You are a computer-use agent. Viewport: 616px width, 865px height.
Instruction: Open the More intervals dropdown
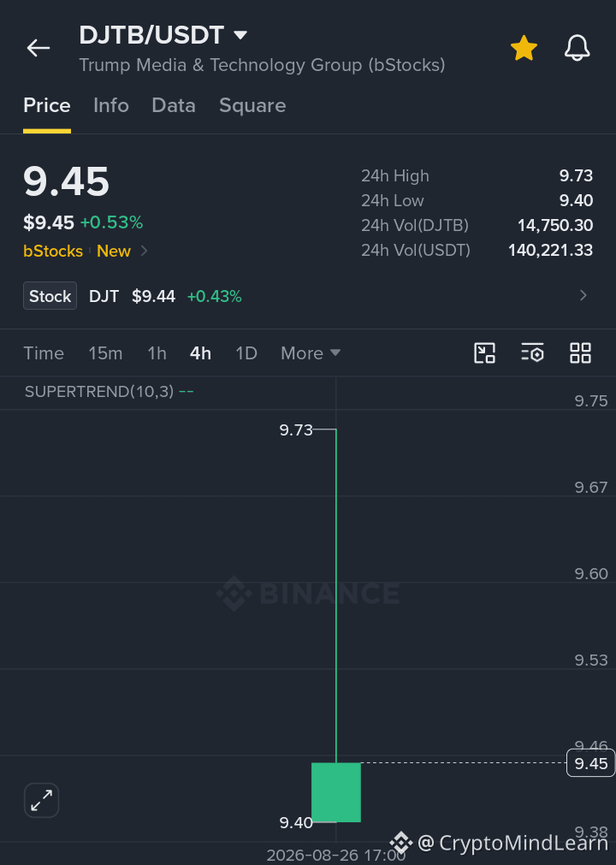point(311,353)
